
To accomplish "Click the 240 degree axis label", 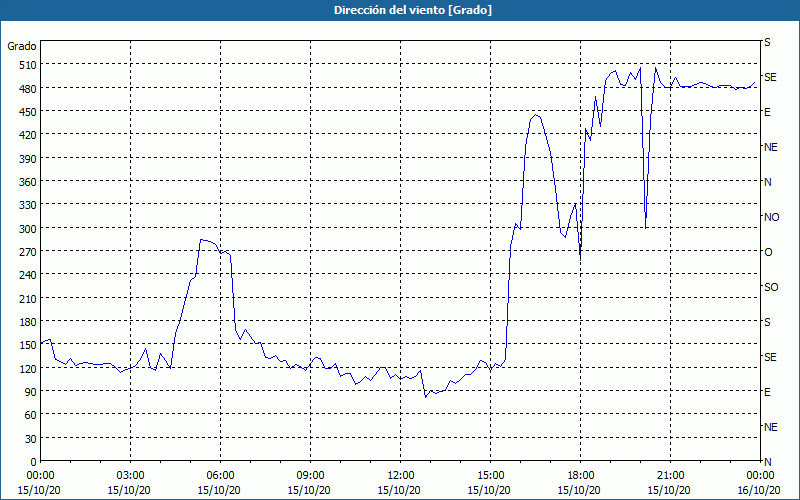I will pyautogui.click(x=26, y=275).
